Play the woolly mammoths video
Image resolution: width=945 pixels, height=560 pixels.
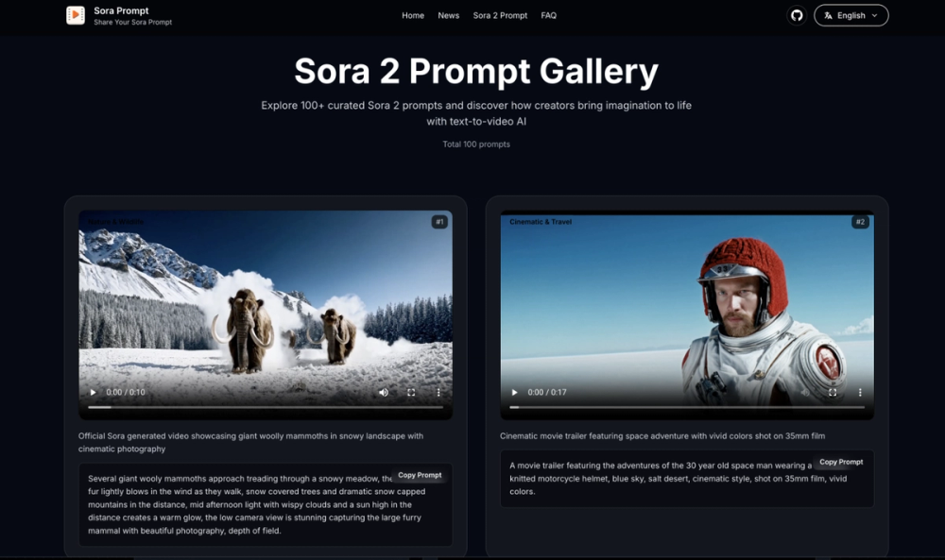pyautogui.click(x=93, y=392)
